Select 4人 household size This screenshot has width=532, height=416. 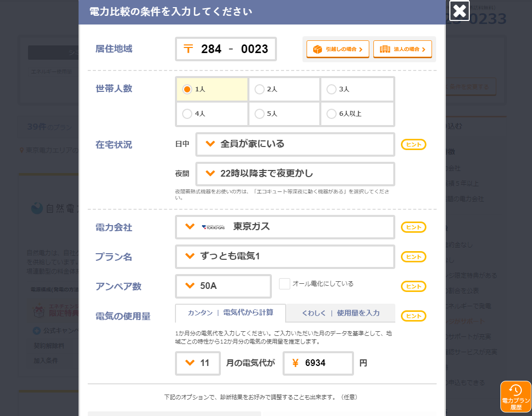tap(212, 114)
